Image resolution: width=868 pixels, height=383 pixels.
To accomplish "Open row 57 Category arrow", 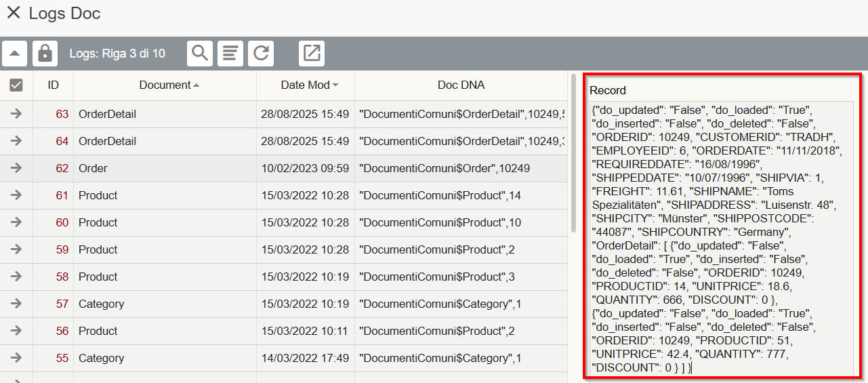I will 16,304.
